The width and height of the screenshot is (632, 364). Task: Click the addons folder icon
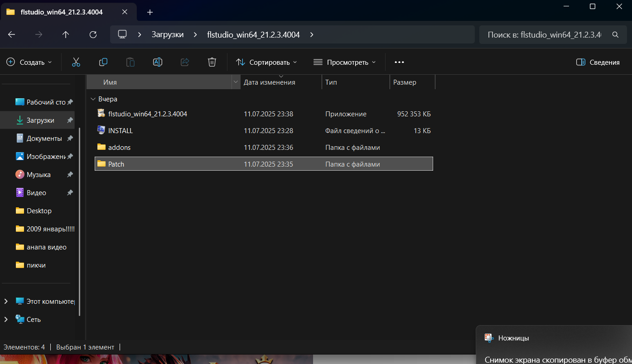point(101,147)
